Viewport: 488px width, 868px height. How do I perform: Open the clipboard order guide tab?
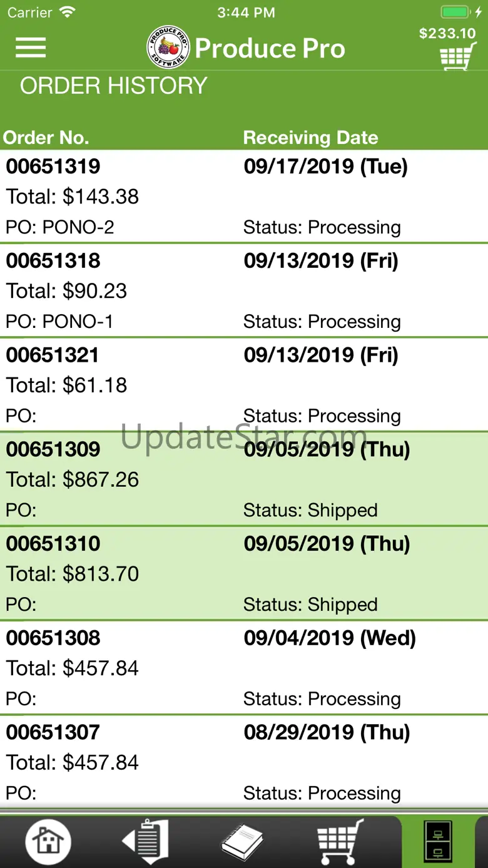point(145,842)
